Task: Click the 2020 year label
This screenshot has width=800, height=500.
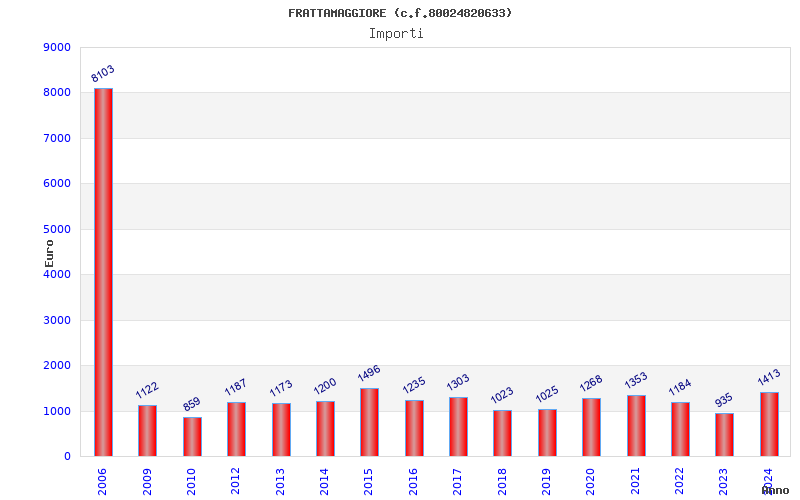Action: tap(591, 482)
